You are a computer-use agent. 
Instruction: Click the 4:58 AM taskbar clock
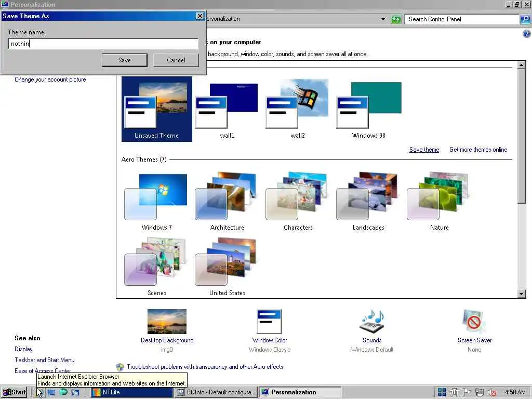click(x=515, y=392)
